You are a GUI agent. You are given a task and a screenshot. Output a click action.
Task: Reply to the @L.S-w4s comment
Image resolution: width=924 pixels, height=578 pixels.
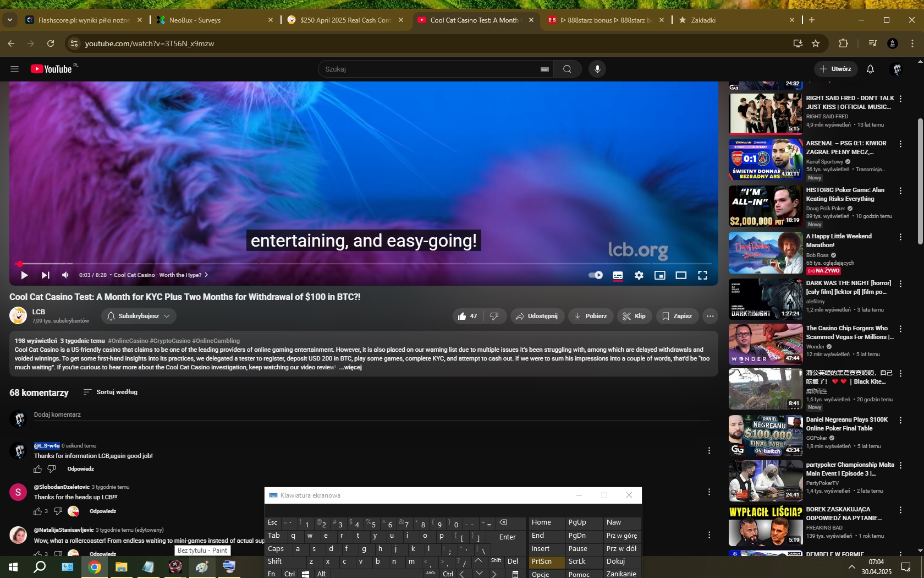81,469
